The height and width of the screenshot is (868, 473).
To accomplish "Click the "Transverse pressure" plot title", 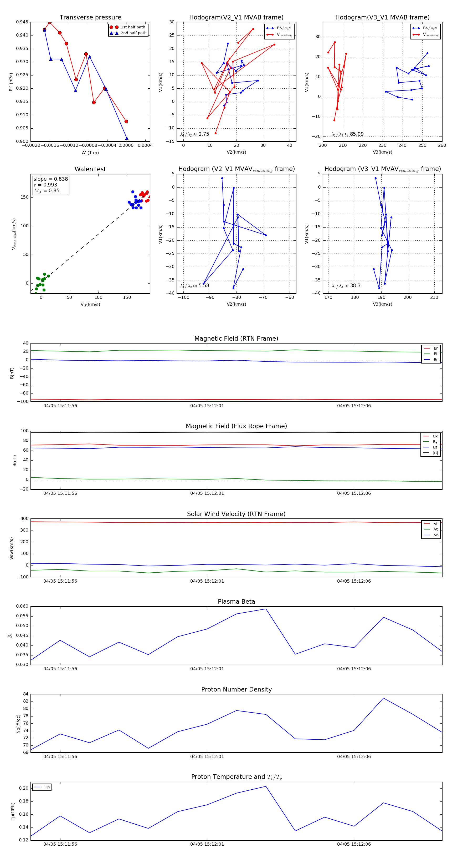I will coord(90,18).
